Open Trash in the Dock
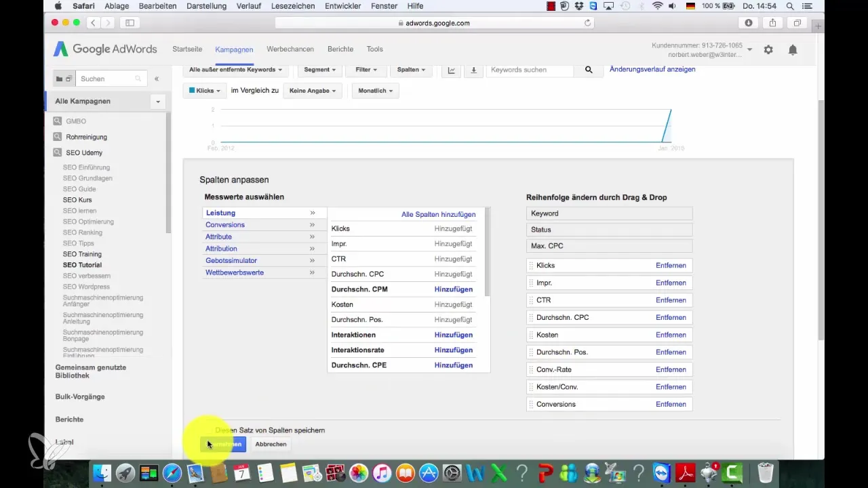This screenshot has width=868, height=488. click(765, 472)
